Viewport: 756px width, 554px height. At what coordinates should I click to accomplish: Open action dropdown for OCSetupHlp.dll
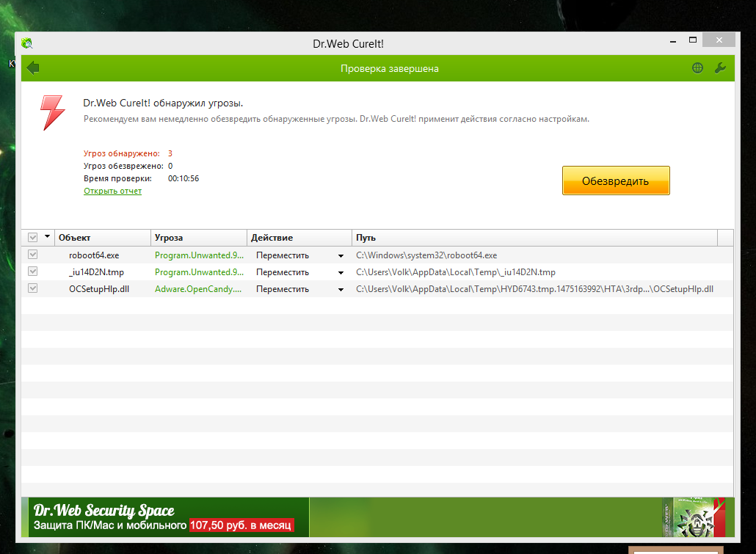click(x=341, y=290)
